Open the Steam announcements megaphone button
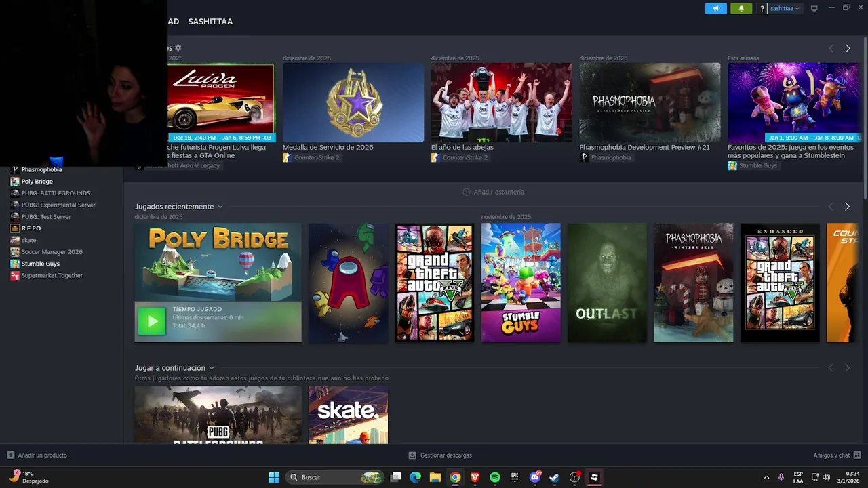The image size is (868, 488). 716,8
